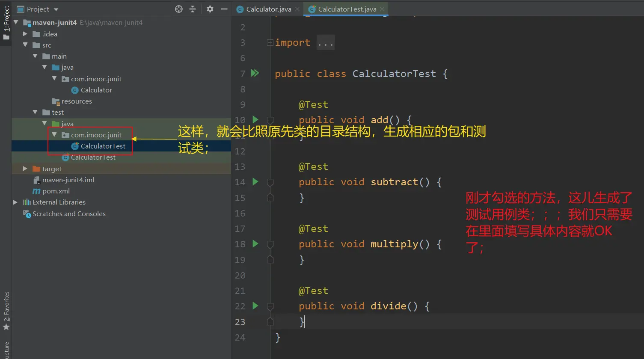Fold the divide() method body

(x=270, y=306)
